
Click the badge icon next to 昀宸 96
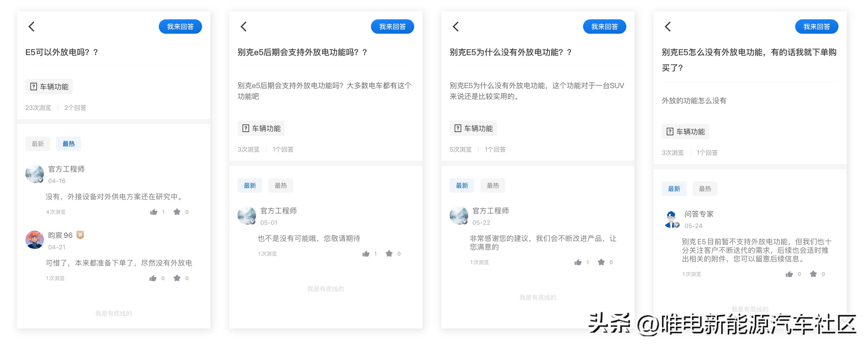(x=80, y=235)
